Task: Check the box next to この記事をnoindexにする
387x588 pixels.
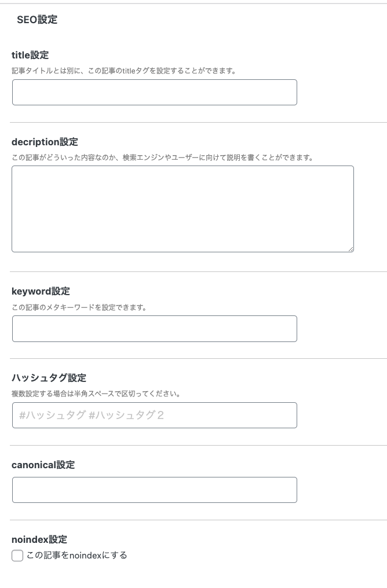Action: tap(17, 556)
